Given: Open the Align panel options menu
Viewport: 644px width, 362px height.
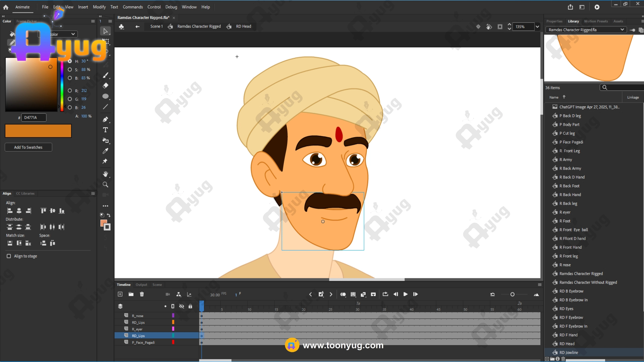Looking at the screenshot, I should pos(93,193).
